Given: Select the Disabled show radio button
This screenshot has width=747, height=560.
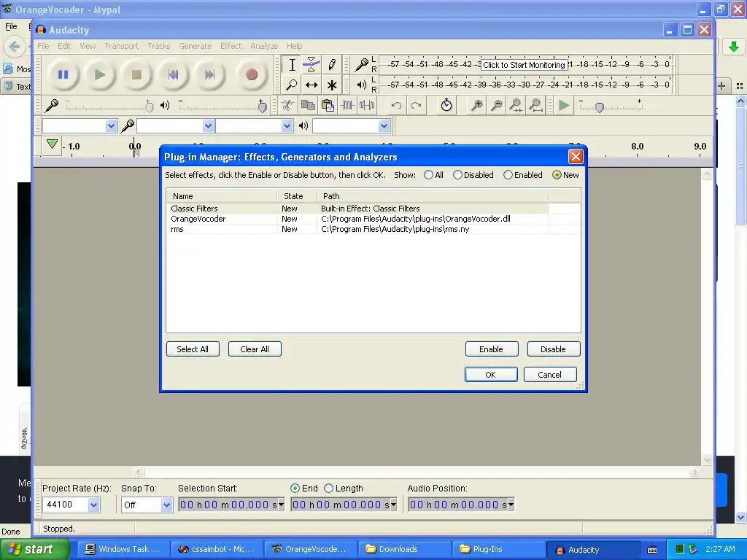Looking at the screenshot, I should pos(457,175).
